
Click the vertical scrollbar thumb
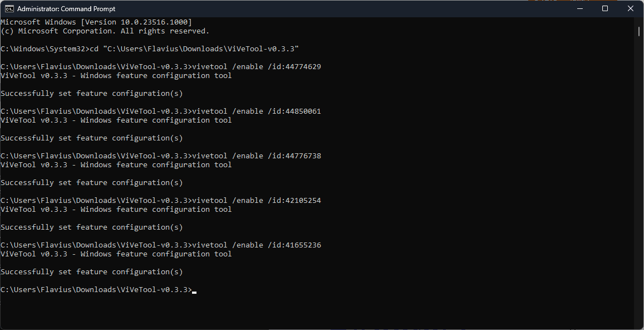pos(639,31)
